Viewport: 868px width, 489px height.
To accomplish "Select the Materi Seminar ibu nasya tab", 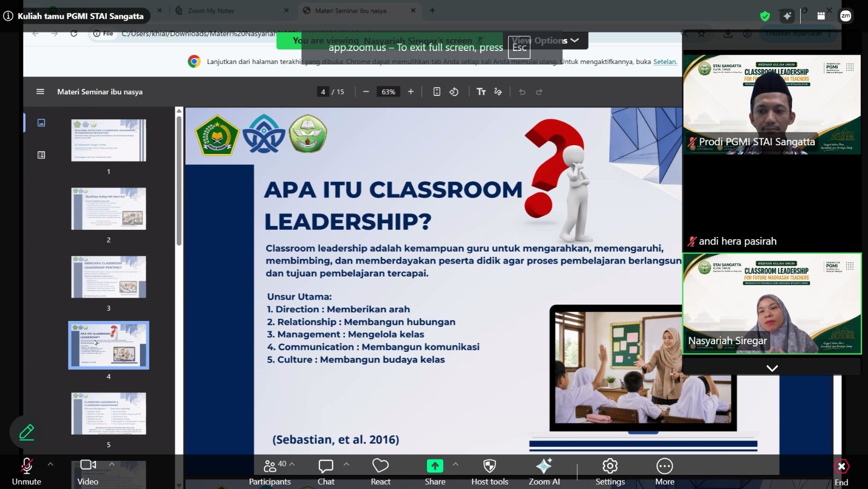I will pos(350,10).
